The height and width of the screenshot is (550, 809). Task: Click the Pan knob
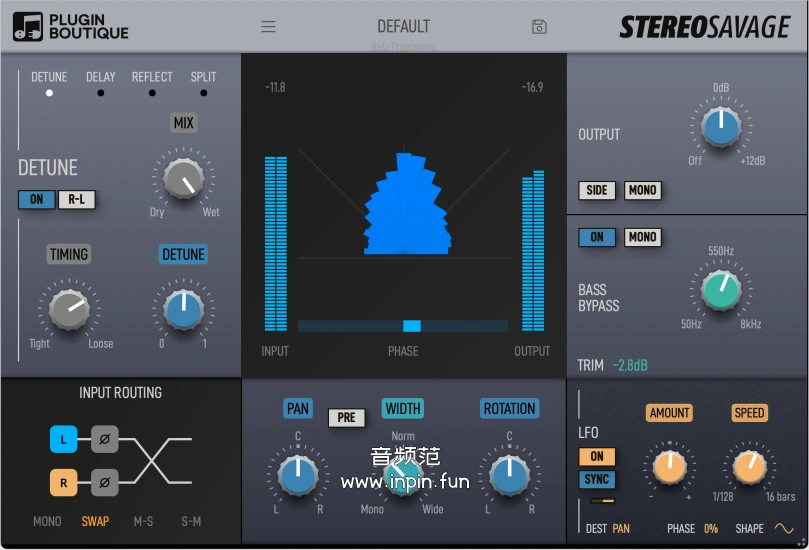pyautogui.click(x=298, y=475)
